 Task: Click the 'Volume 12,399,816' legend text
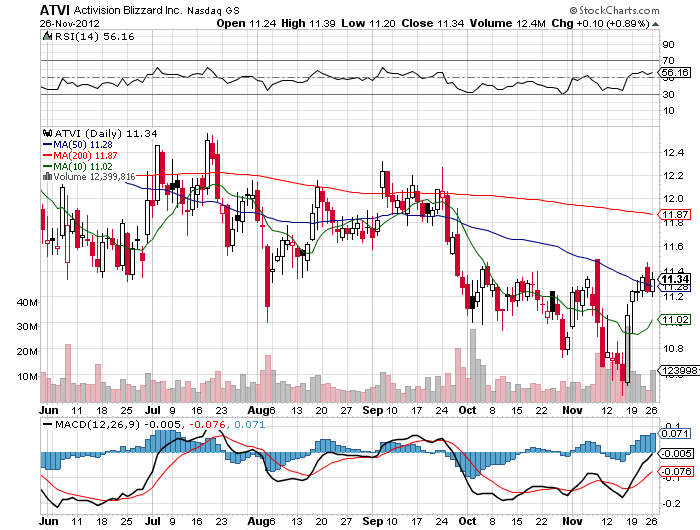tap(94, 177)
